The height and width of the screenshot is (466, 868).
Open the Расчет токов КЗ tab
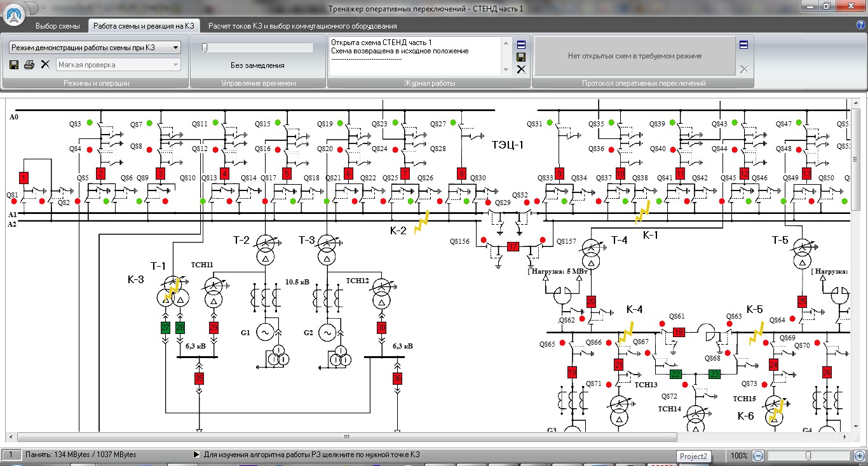(302, 26)
